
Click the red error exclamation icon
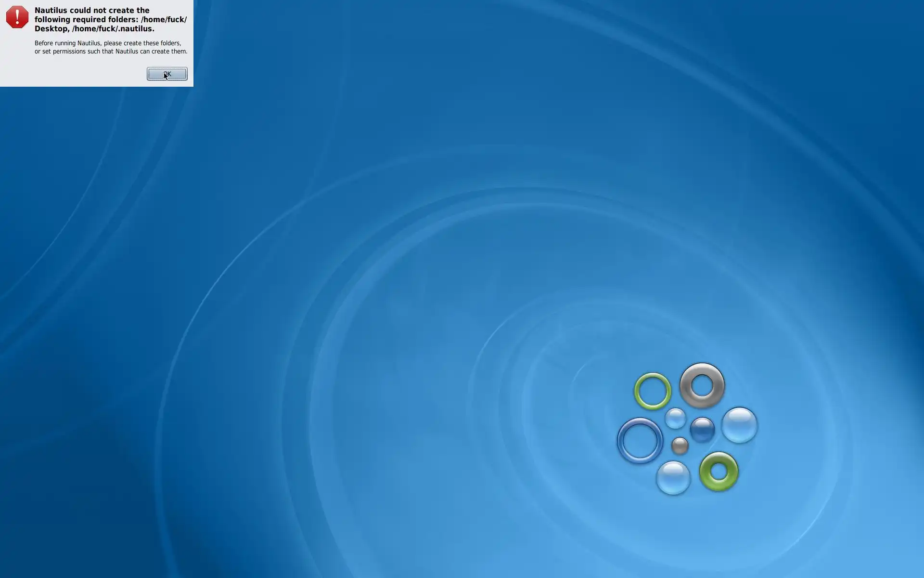point(17,17)
